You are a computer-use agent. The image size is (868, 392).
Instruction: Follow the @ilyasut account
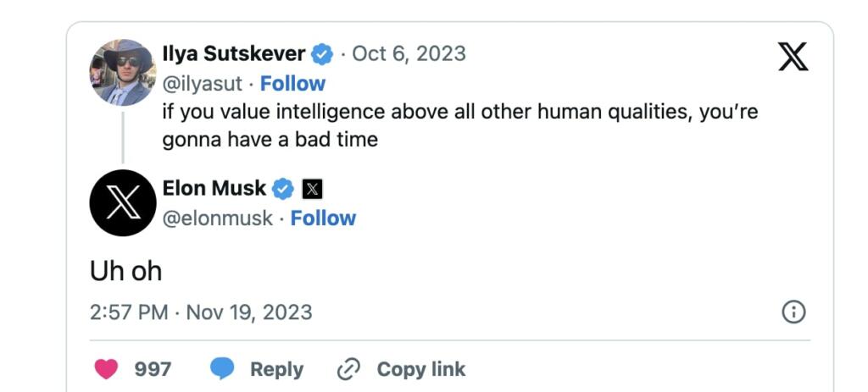coord(292,84)
